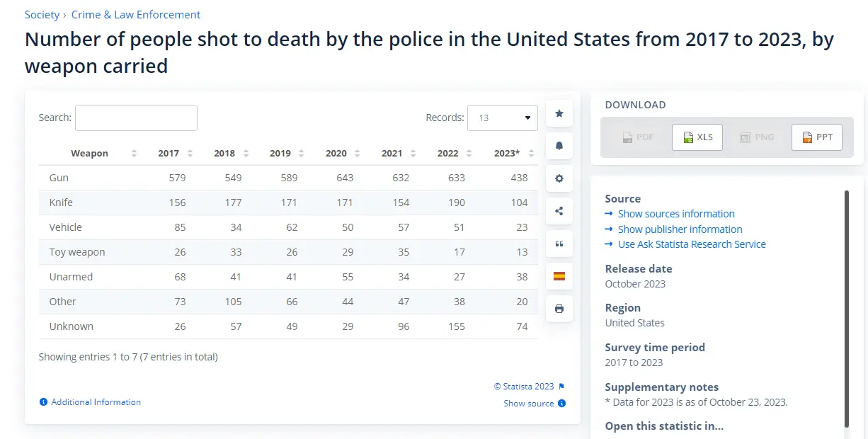Image resolution: width=868 pixels, height=439 pixels.
Task: Open Crime & Law Enforcement breadcrumb
Action: [136, 14]
